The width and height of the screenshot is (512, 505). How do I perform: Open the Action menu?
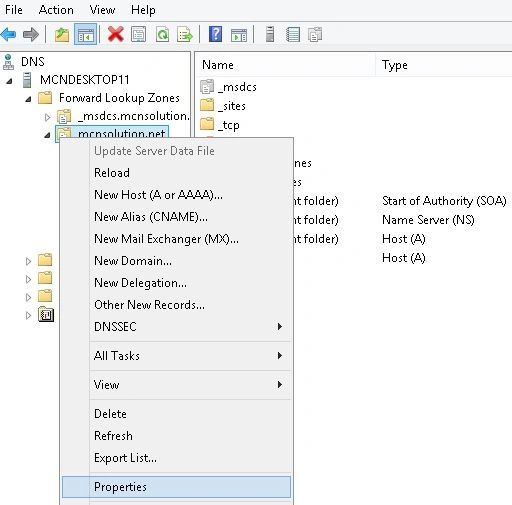click(x=56, y=10)
